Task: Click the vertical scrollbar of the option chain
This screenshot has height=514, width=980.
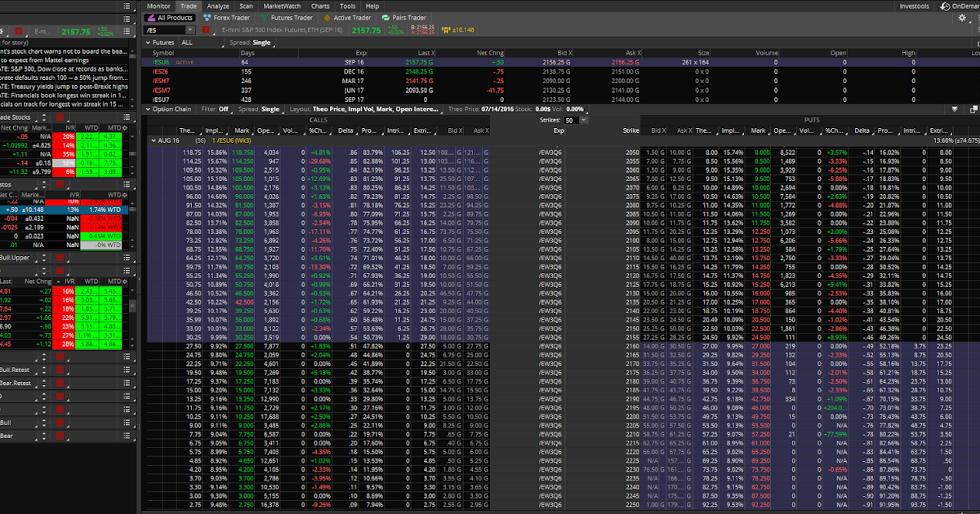Action: [x=977, y=326]
